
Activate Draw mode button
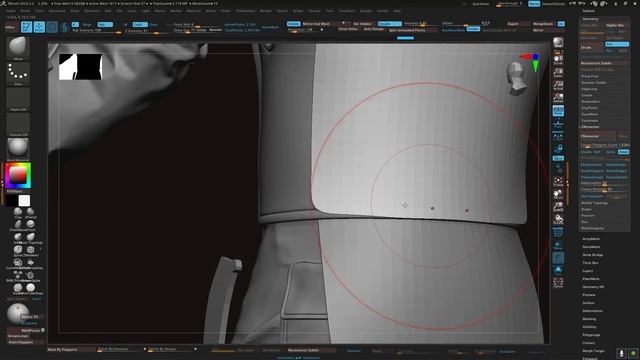point(39,27)
